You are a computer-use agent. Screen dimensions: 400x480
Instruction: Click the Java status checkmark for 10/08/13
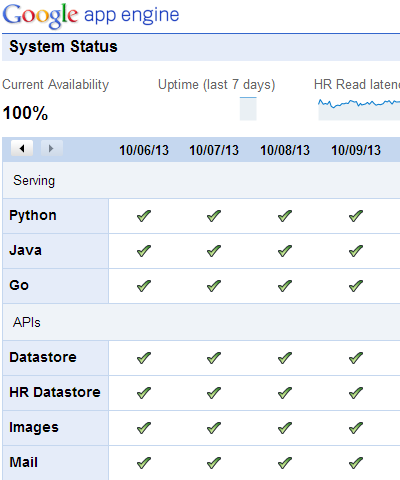tap(285, 251)
